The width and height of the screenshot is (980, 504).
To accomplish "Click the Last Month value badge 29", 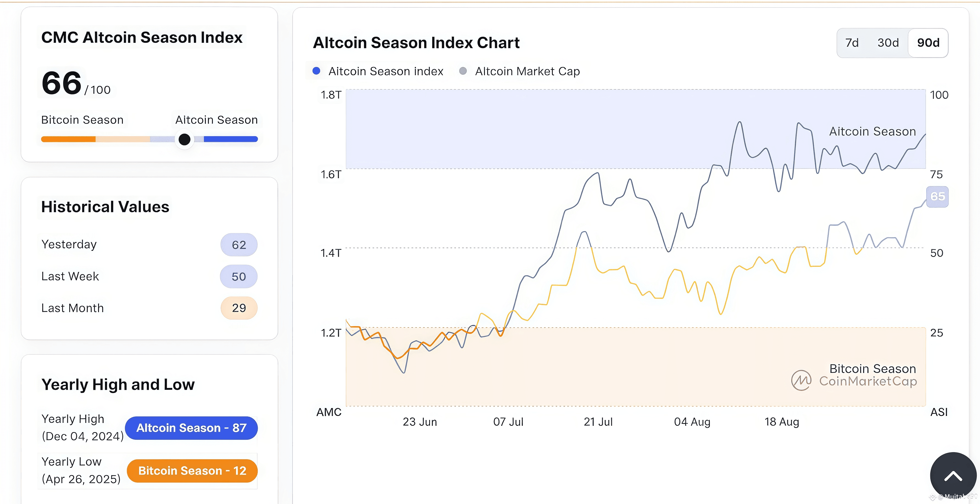I will 239,308.
